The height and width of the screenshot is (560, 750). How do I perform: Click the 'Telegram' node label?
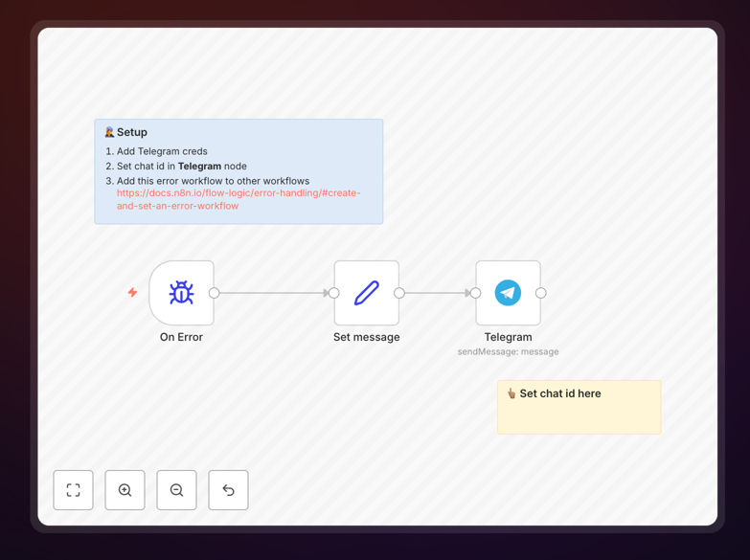point(508,337)
